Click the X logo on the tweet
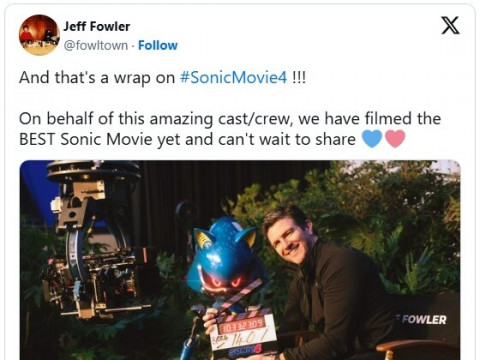Image resolution: width=480 pixels, height=360 pixels. pyautogui.click(x=450, y=25)
